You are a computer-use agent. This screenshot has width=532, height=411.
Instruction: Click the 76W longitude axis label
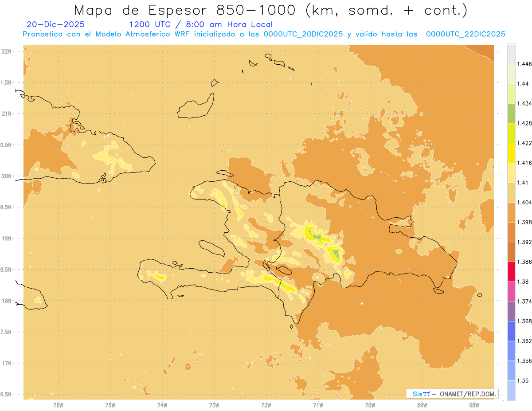(58, 405)
